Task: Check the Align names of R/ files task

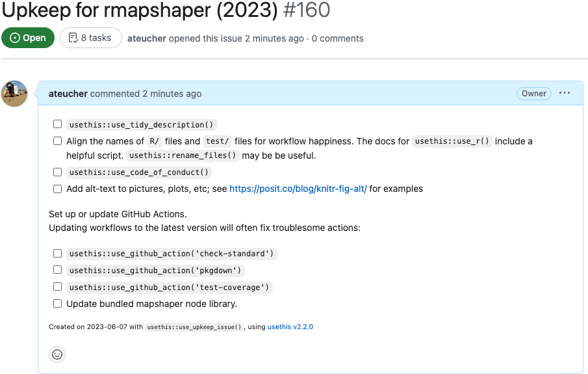Action: (57, 140)
